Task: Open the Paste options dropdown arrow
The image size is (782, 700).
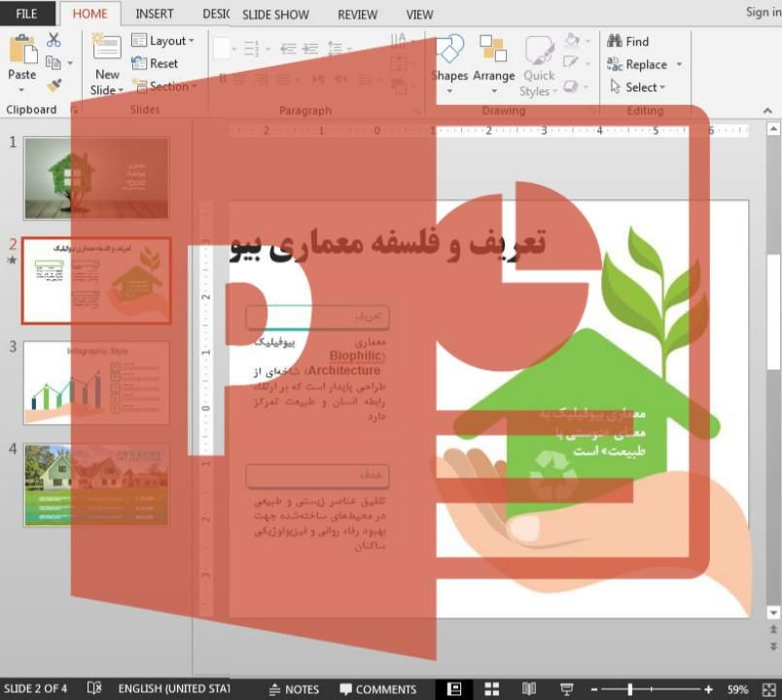Action: [x=21, y=90]
